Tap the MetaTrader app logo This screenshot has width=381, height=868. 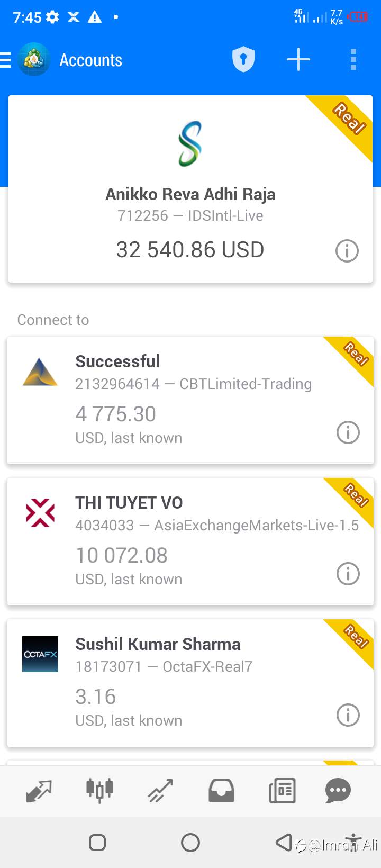pyautogui.click(x=34, y=60)
